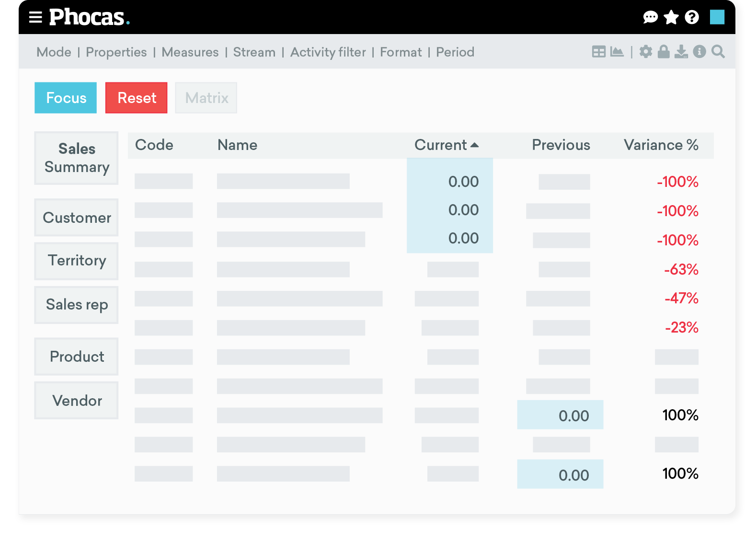Open the settings gear icon
Image resolution: width=756 pixels, height=541 pixels.
pos(646,52)
